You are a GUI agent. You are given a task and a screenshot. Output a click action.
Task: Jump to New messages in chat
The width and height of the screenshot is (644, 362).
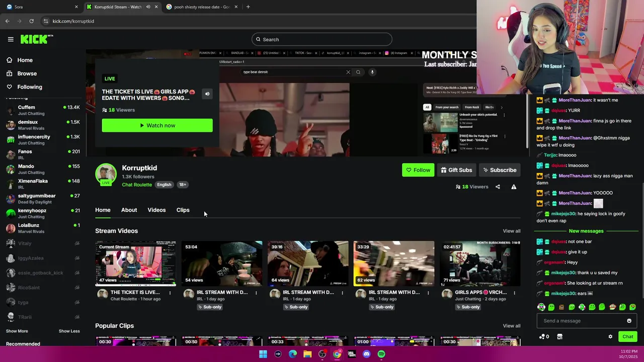pyautogui.click(x=586, y=231)
